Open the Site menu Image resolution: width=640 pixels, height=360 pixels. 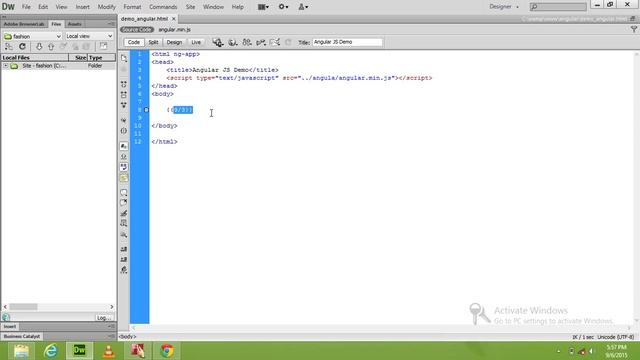[x=190, y=7]
